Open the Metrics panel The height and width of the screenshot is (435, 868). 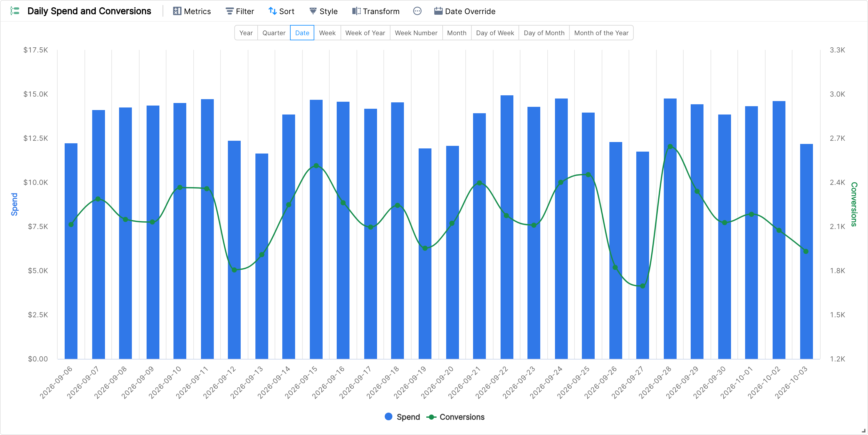pyautogui.click(x=192, y=11)
